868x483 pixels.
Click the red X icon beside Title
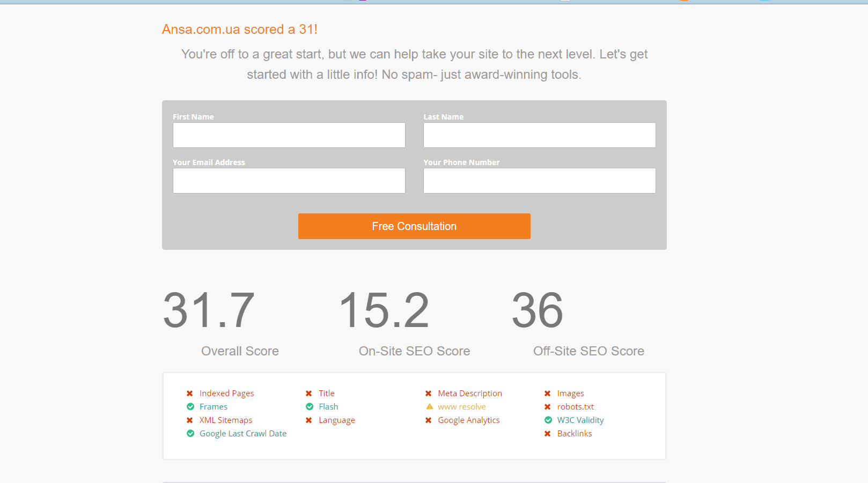(x=309, y=393)
